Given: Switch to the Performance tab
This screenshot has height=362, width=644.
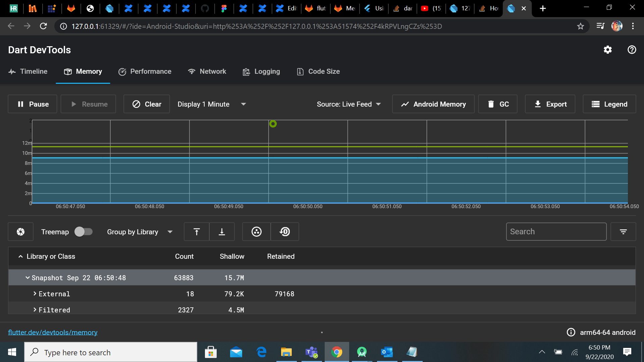Looking at the screenshot, I should 145,71.
